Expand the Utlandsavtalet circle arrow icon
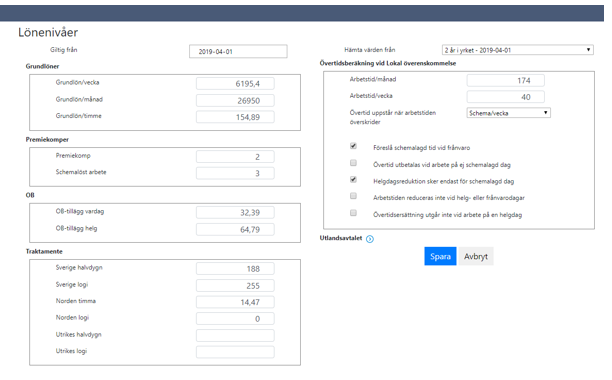This screenshot has height=380, width=612. pos(370,239)
